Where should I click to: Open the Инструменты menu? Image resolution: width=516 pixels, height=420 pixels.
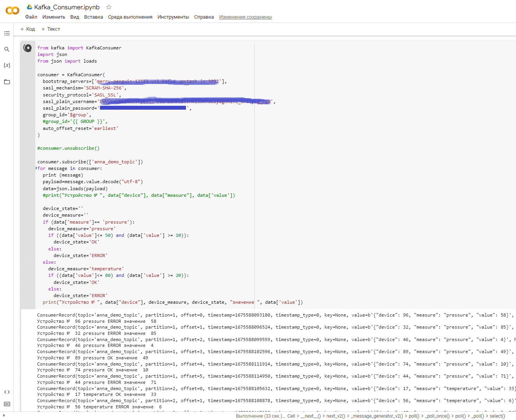click(x=173, y=17)
